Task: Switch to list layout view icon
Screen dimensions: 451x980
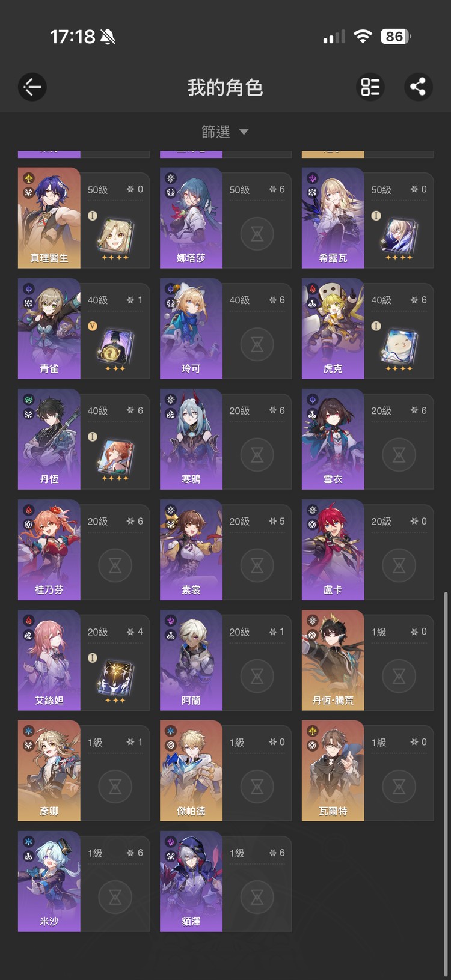Action: 370,87
